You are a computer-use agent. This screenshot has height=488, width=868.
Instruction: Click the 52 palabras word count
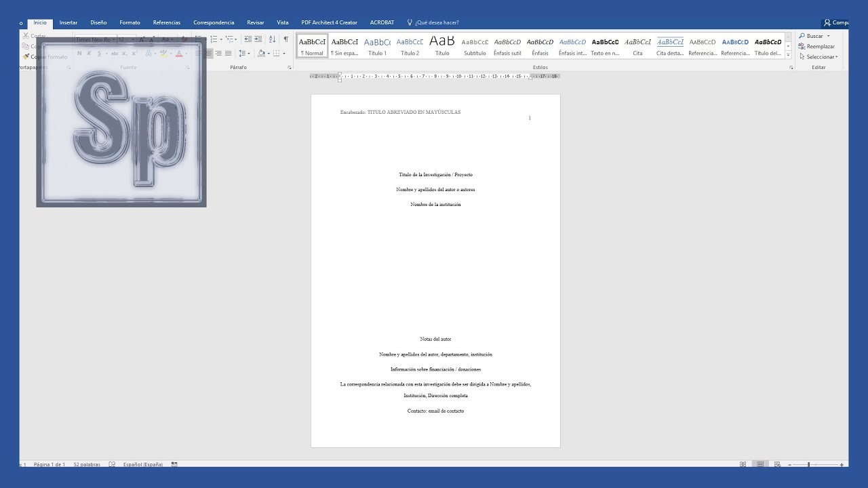point(87,464)
